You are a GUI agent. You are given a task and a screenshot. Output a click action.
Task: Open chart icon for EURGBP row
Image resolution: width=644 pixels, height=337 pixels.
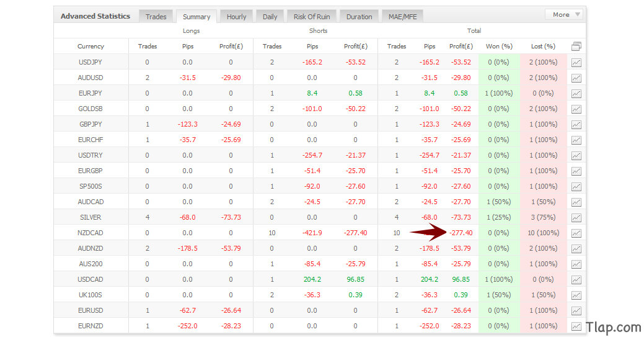coord(576,171)
